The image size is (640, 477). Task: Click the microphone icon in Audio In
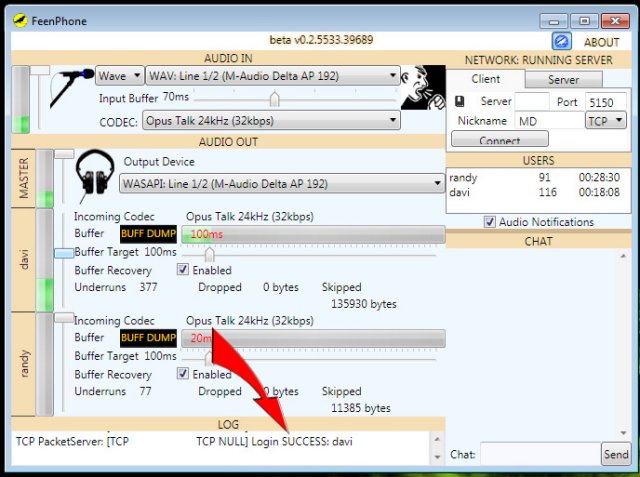(71, 88)
